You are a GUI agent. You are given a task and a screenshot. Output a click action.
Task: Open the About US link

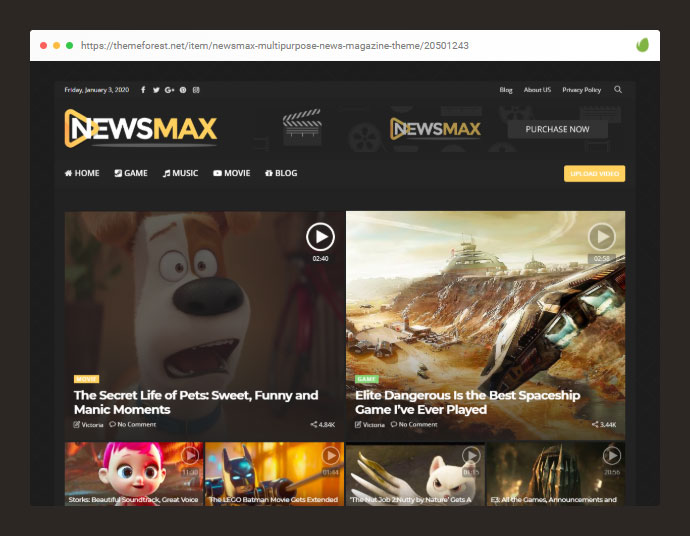click(537, 90)
